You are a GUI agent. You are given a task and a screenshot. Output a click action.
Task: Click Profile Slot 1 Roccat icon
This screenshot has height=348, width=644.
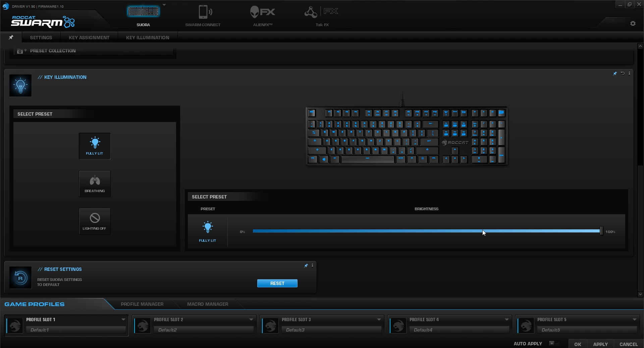(15, 325)
